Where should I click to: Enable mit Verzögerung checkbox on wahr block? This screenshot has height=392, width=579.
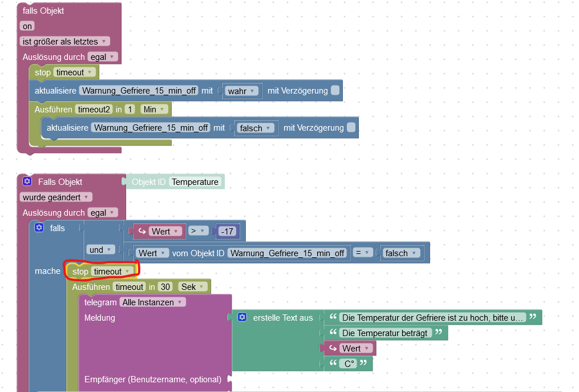[335, 90]
